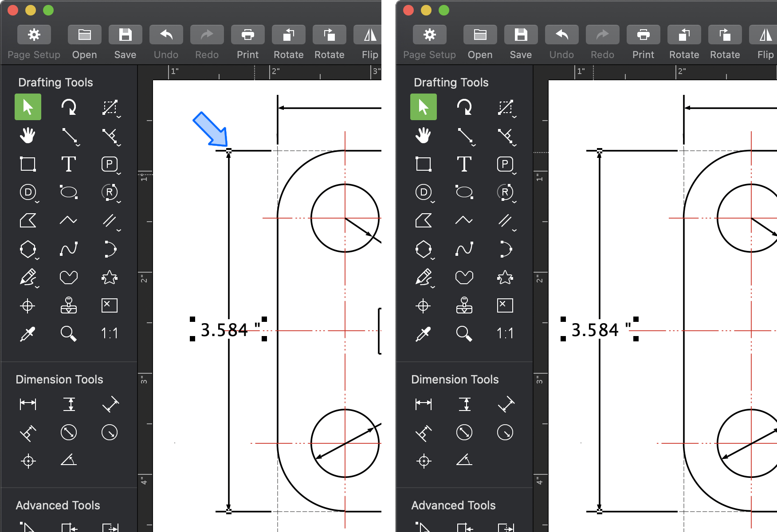Select vertical dimension tool in left window
This screenshot has width=777, height=532.
pos(69,403)
